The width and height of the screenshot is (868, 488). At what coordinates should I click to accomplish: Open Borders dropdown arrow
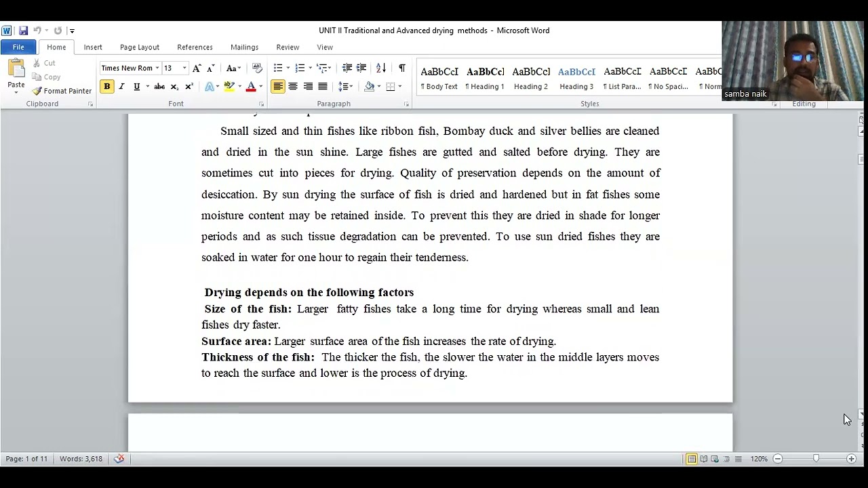(399, 86)
